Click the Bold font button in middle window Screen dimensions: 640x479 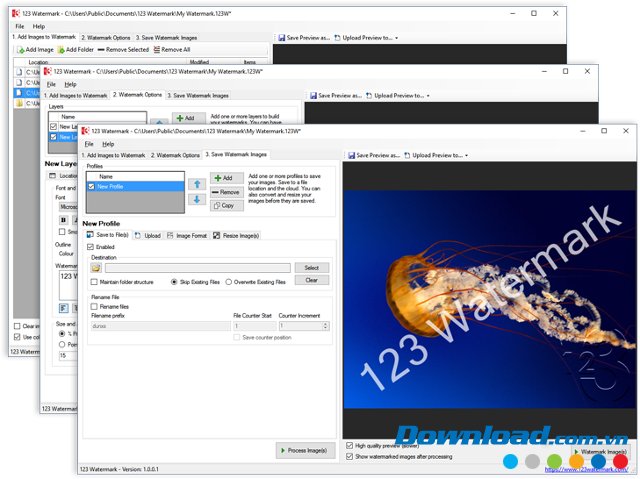point(64,220)
